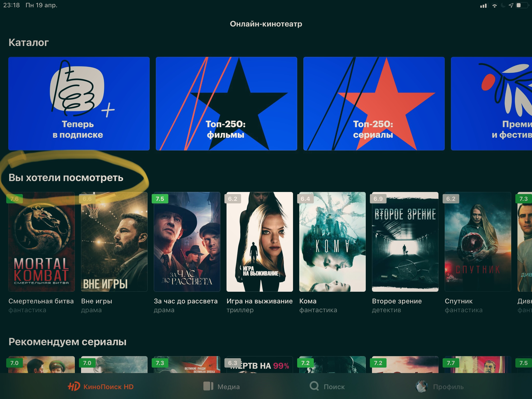
Task: Tap the location arrow status icon
Action: (x=511, y=5)
